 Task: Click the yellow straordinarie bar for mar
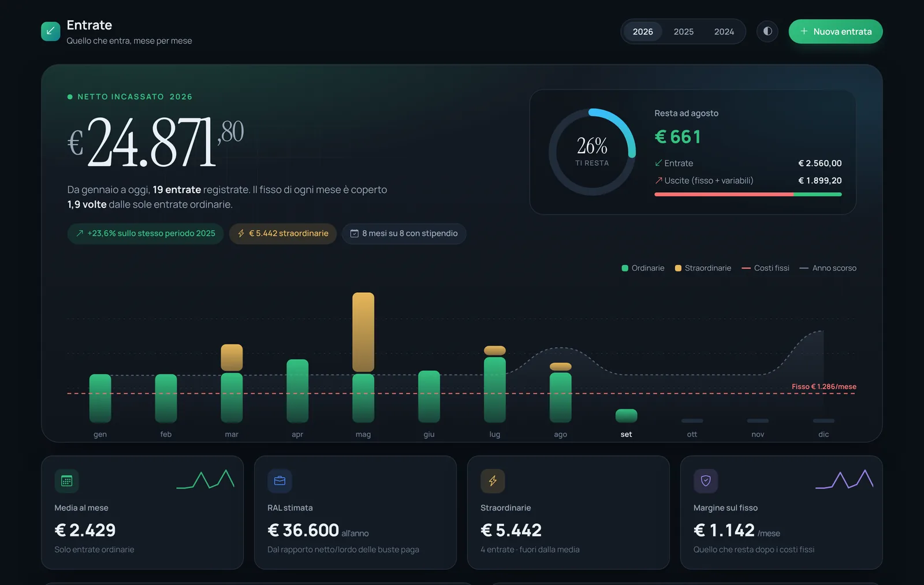[x=232, y=357]
